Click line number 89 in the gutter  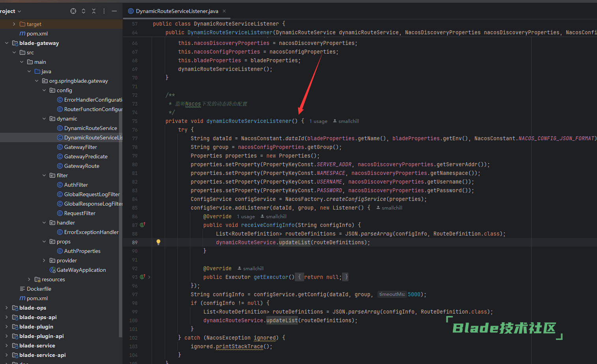[x=135, y=242]
